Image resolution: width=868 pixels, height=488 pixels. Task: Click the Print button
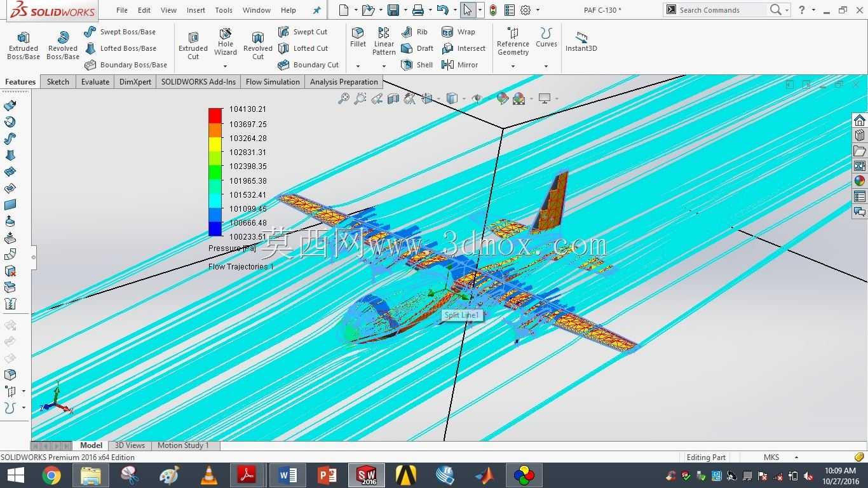(x=417, y=10)
